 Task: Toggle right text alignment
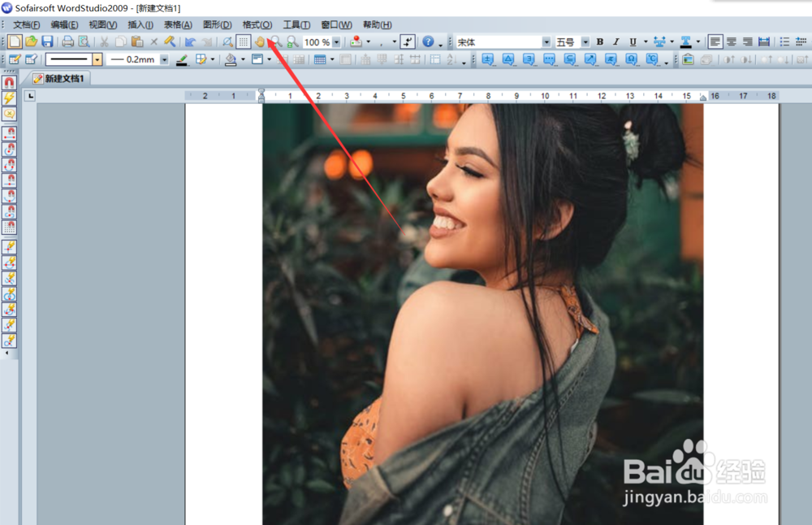click(747, 42)
